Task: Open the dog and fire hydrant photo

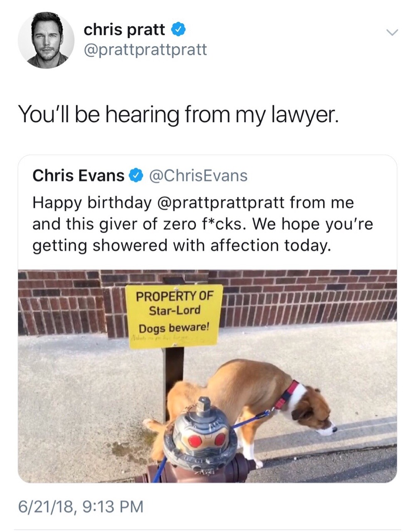Action: tap(207, 376)
